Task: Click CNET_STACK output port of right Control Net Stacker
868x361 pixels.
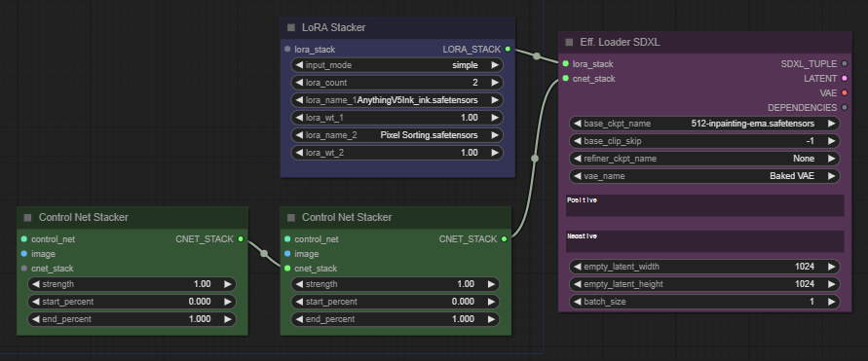Action: coord(504,239)
